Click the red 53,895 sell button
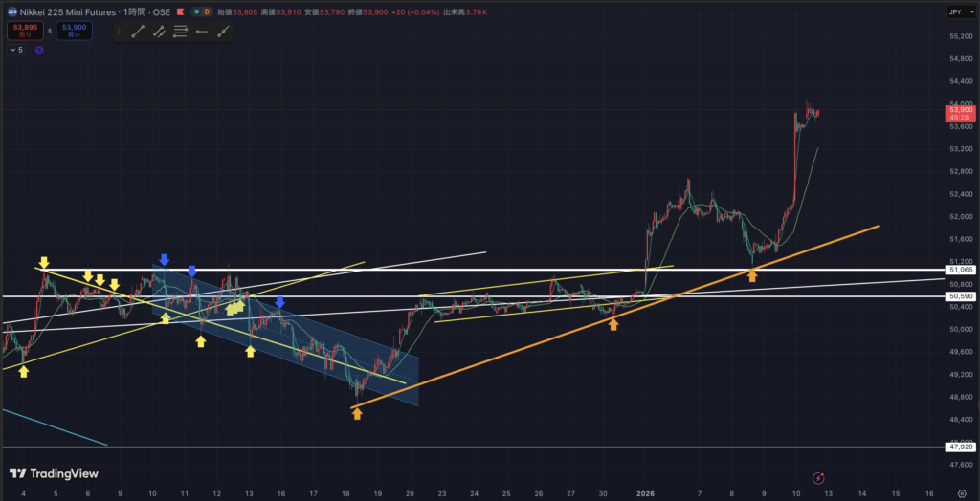The width and height of the screenshot is (980, 501). 24,31
